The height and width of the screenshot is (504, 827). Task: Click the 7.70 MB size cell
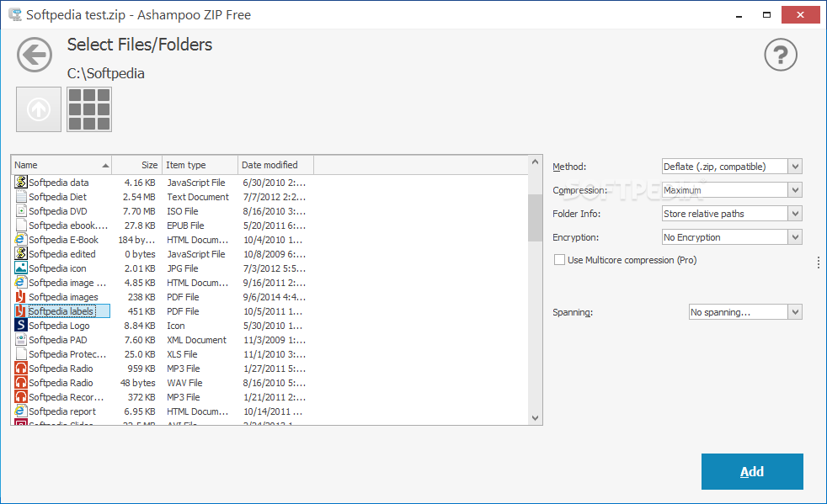[x=139, y=211]
